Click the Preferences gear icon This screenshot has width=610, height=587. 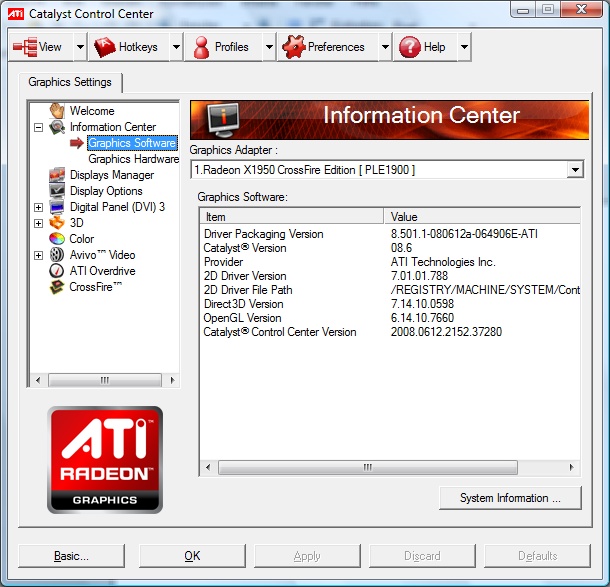click(294, 47)
